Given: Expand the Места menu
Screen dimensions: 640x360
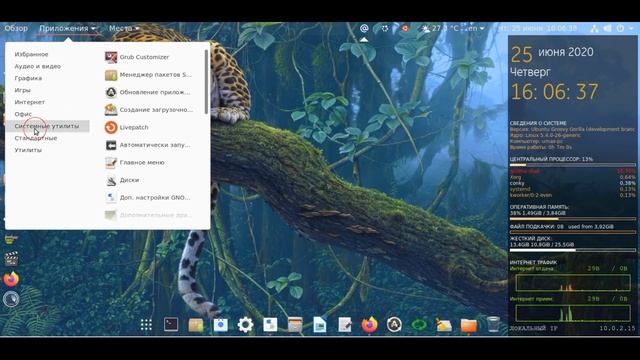Looking at the screenshot, I should pyautogui.click(x=124, y=28).
